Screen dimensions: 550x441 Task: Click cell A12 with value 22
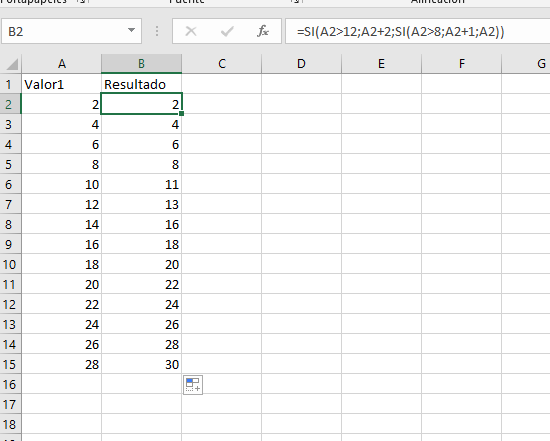pyautogui.click(x=62, y=304)
